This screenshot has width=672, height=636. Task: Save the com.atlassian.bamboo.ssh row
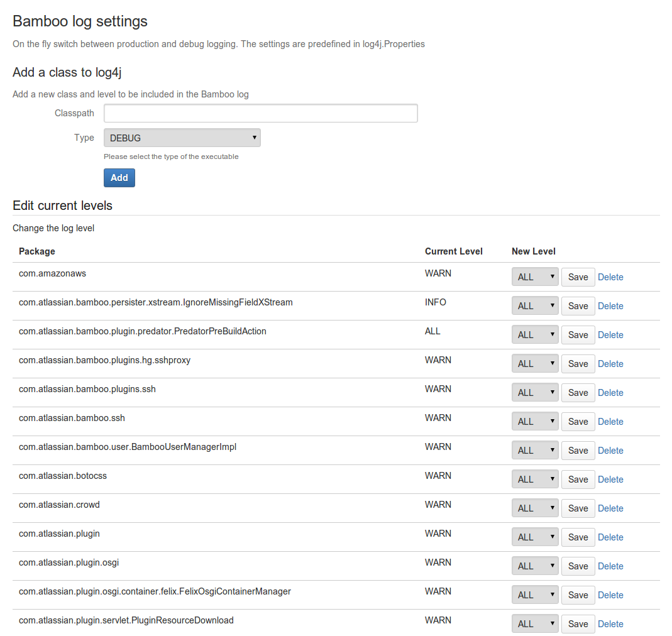[578, 422]
